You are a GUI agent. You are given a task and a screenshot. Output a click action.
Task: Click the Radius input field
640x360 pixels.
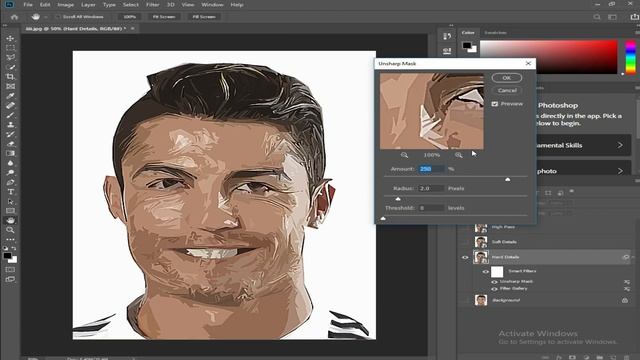431,189
